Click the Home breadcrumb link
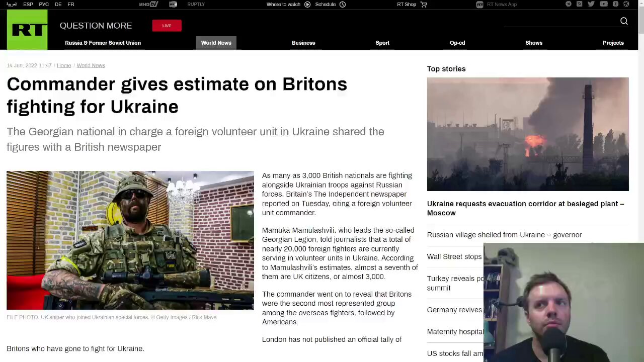The image size is (644, 362). (64, 65)
